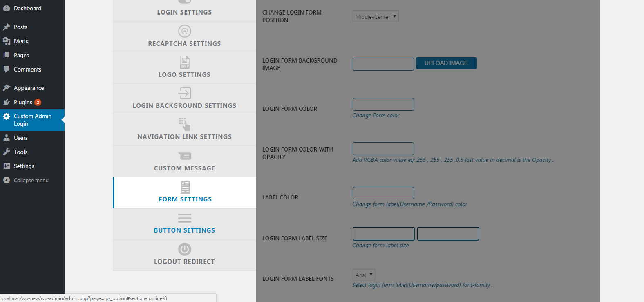Screen dimensions: 644x302
Task: Click the Label Color input box
Action: [x=382, y=193]
